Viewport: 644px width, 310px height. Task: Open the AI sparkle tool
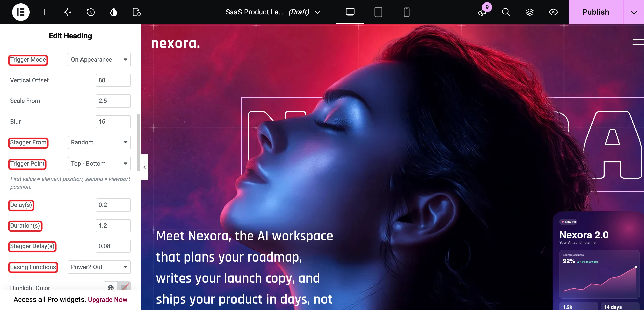coord(67,12)
